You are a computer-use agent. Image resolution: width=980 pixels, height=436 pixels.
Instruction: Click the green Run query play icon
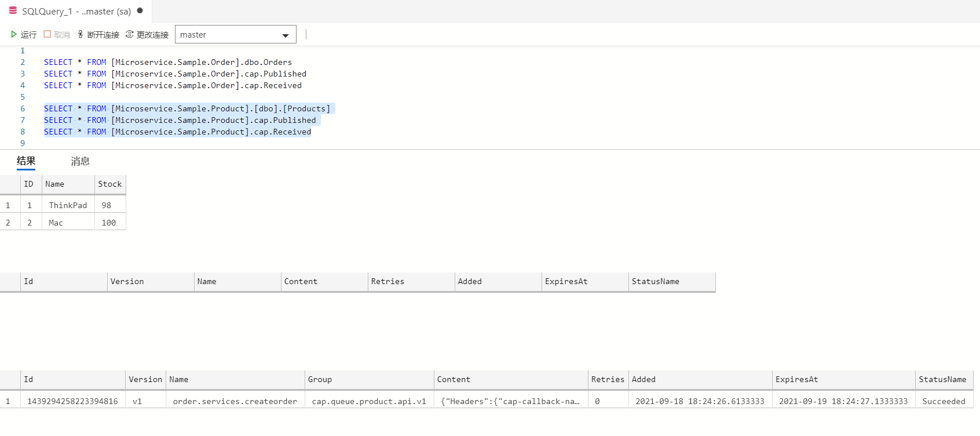(x=14, y=35)
